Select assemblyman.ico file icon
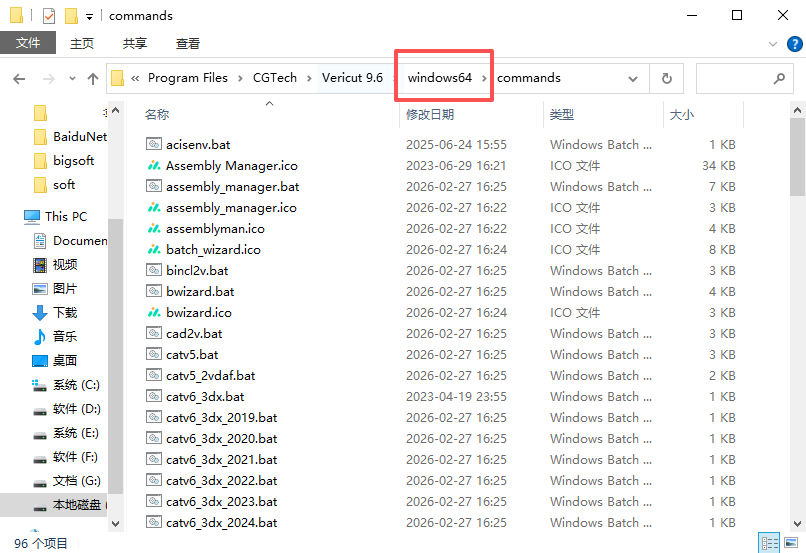The width and height of the screenshot is (806, 553). (x=154, y=228)
